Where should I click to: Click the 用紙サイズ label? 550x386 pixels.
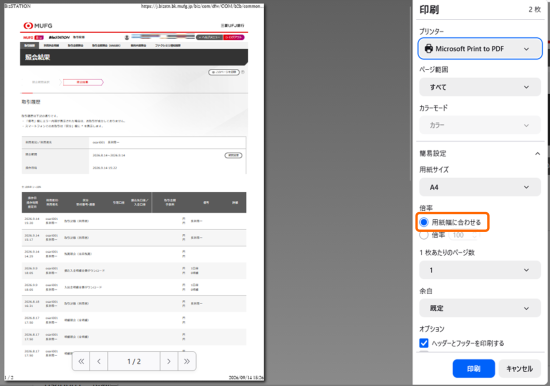coord(434,170)
